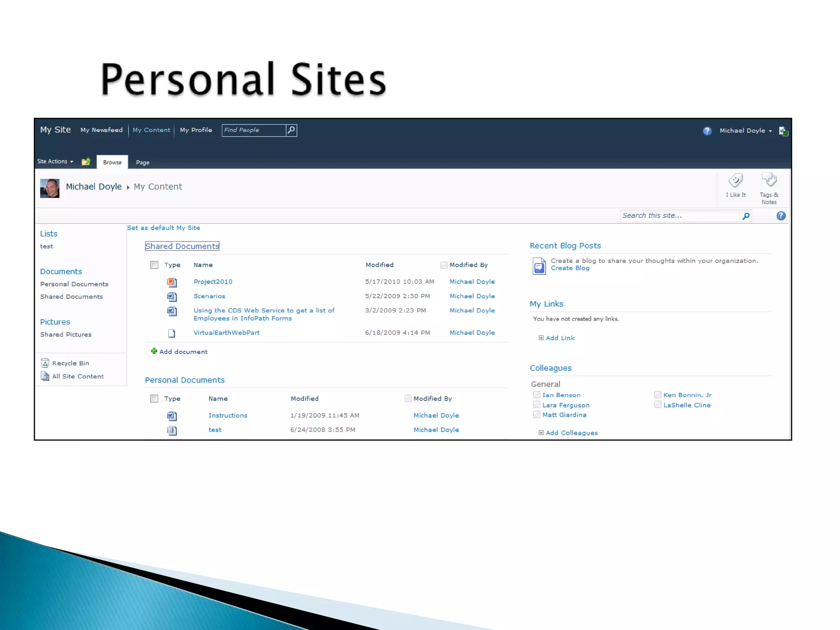Click the Find People search magnifier
Viewport: 840px width, 630px height.
tap(291, 130)
